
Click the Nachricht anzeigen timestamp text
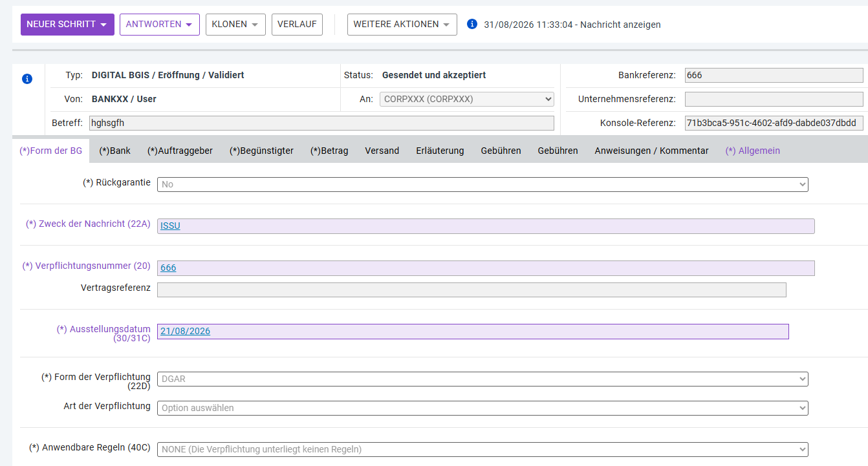coord(572,25)
